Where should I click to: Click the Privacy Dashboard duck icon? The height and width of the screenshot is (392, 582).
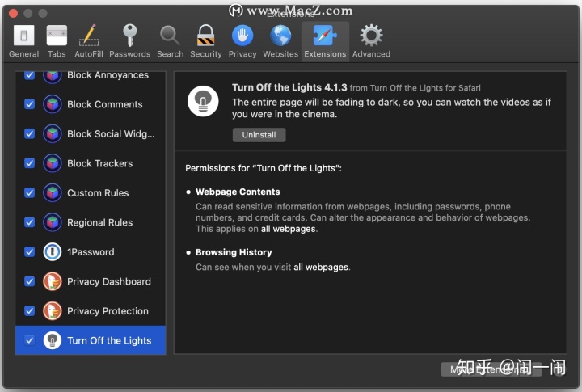coord(53,281)
